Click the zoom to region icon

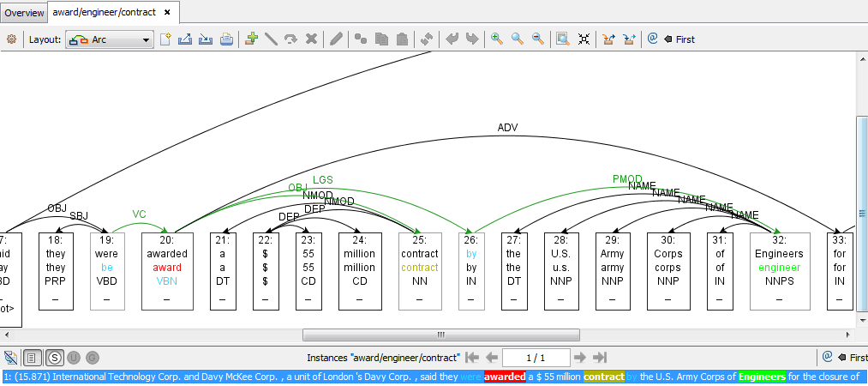(x=563, y=39)
